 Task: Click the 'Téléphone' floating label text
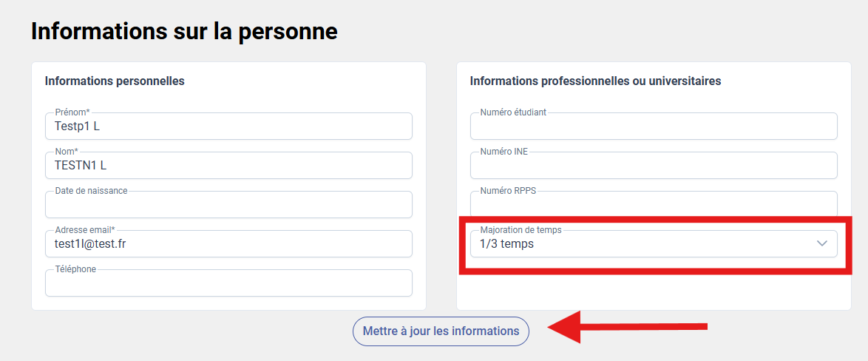click(x=75, y=269)
